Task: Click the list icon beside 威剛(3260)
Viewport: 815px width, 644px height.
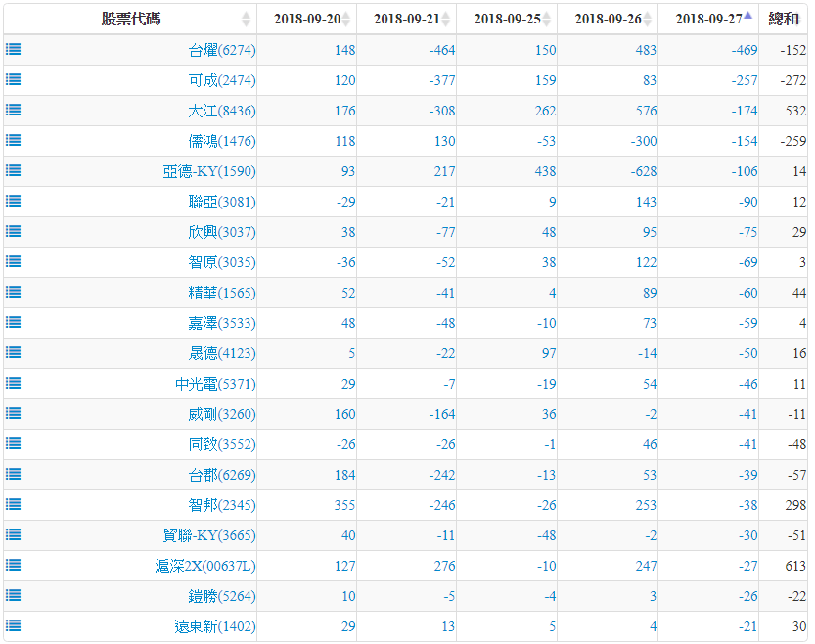Action: 14,414
